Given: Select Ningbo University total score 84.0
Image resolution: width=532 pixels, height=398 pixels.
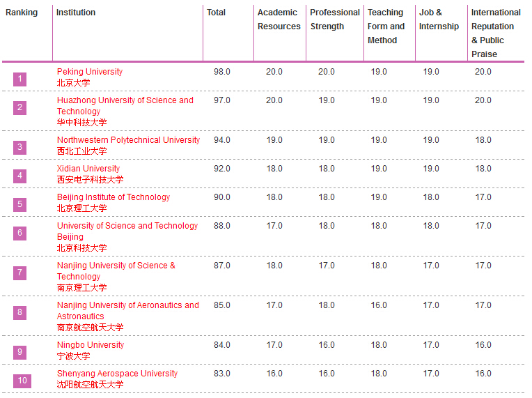Looking at the screenshot, I should pos(222,345).
